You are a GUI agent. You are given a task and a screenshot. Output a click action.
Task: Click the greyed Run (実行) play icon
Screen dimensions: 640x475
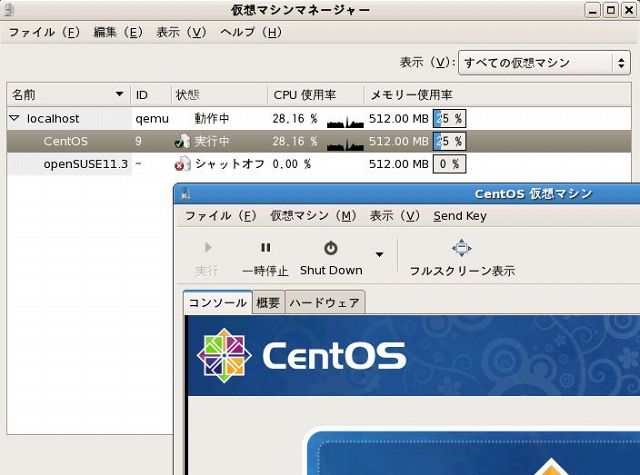pyautogui.click(x=208, y=247)
